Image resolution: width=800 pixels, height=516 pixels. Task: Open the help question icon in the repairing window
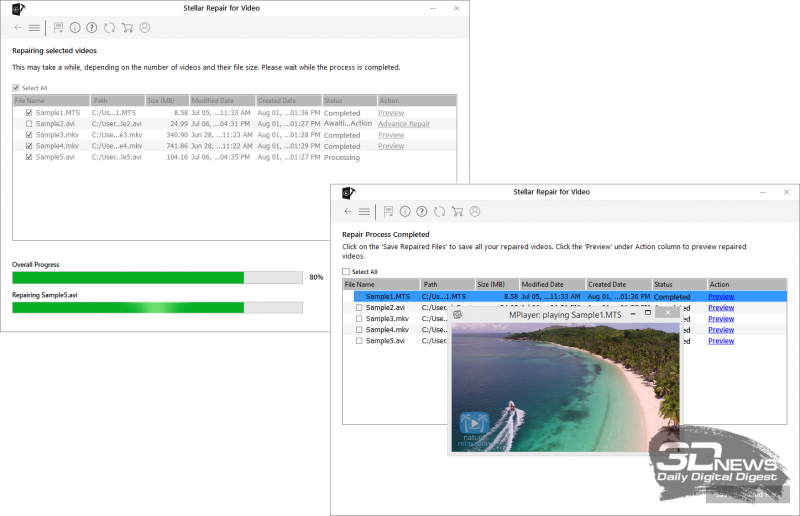click(x=91, y=28)
